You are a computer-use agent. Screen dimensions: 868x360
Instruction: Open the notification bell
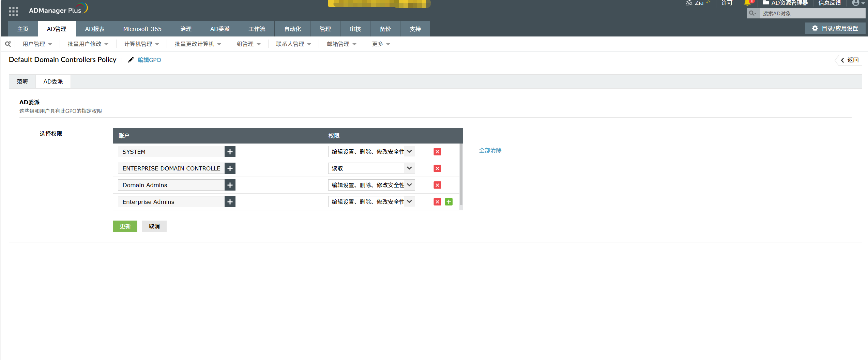tap(748, 3)
